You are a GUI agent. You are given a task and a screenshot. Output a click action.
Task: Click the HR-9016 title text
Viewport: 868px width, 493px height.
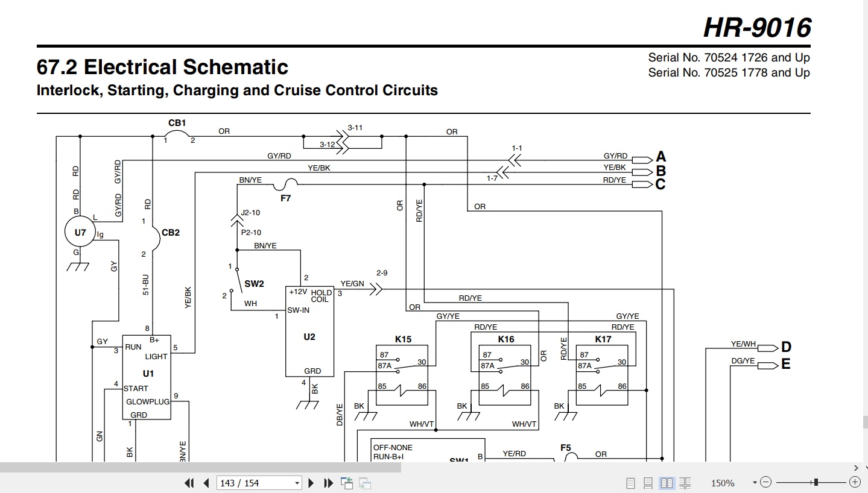pos(758,27)
